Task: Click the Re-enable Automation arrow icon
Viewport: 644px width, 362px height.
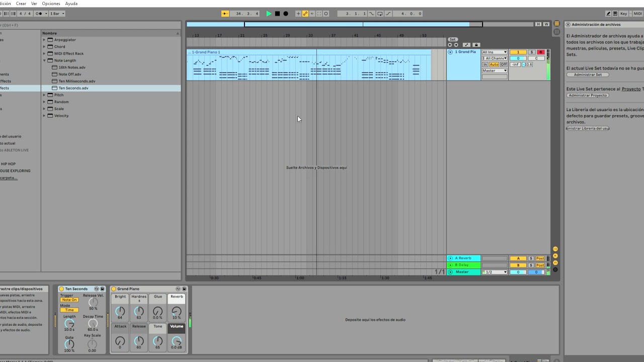Action: 312,14
